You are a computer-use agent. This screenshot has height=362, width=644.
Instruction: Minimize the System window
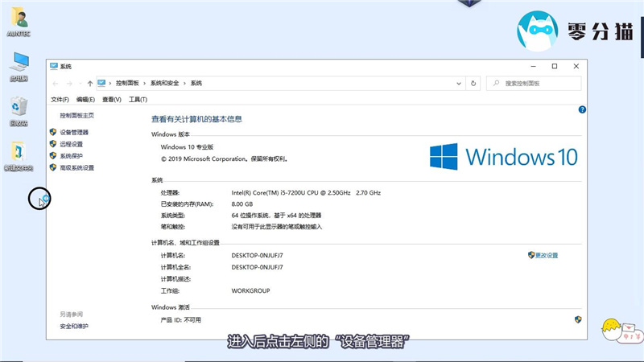tap(533, 66)
